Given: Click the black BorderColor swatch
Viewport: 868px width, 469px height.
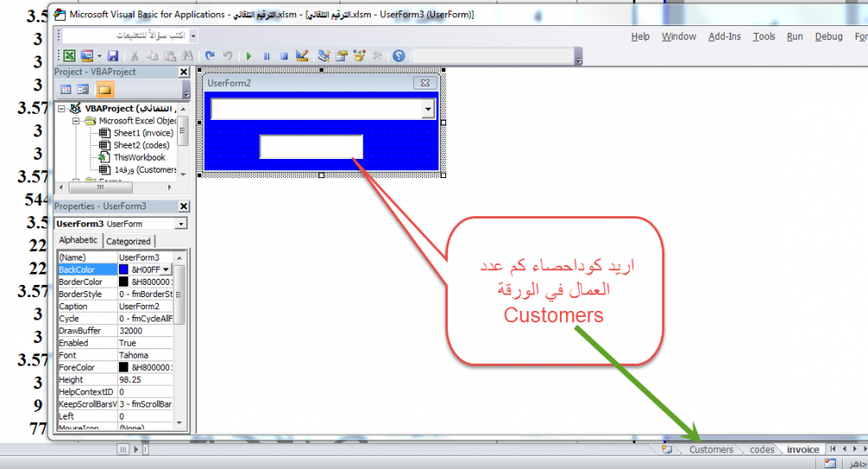Looking at the screenshot, I should [x=123, y=282].
